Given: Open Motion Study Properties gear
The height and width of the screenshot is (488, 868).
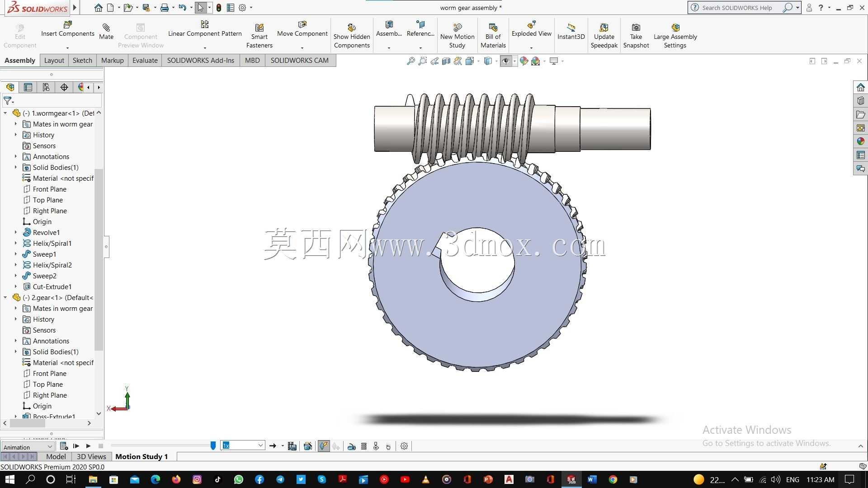Looking at the screenshot, I should (x=404, y=446).
